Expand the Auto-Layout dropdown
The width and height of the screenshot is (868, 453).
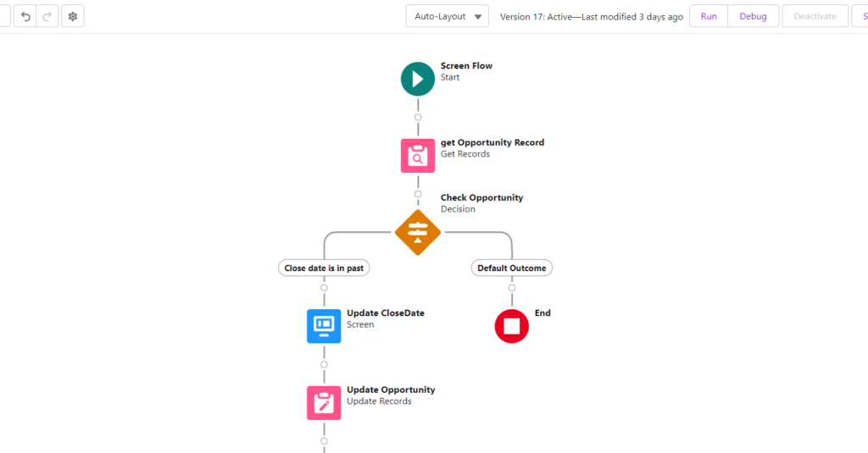click(x=448, y=17)
